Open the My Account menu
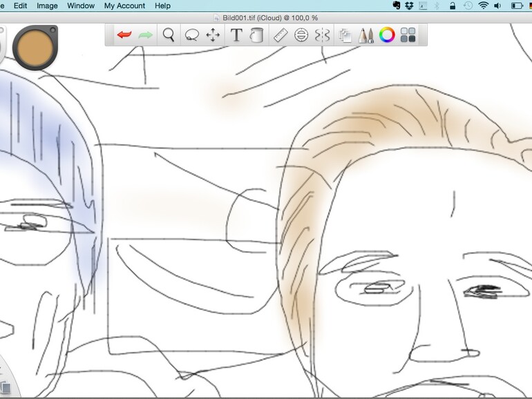532x399 pixels. (124, 6)
